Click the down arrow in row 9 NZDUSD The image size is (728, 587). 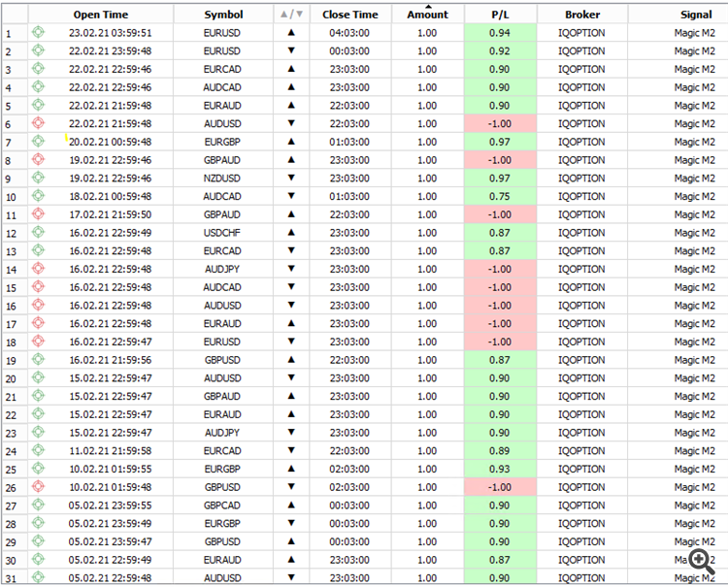291,178
